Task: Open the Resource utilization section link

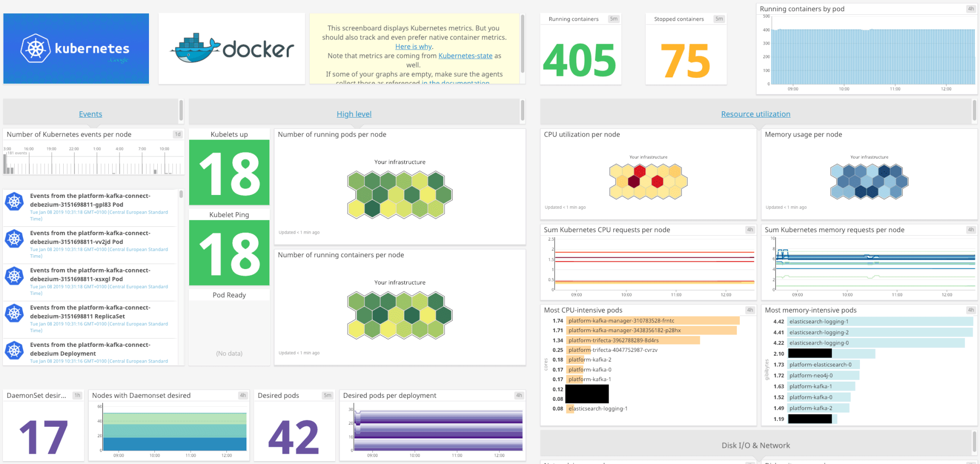Action: tap(756, 114)
